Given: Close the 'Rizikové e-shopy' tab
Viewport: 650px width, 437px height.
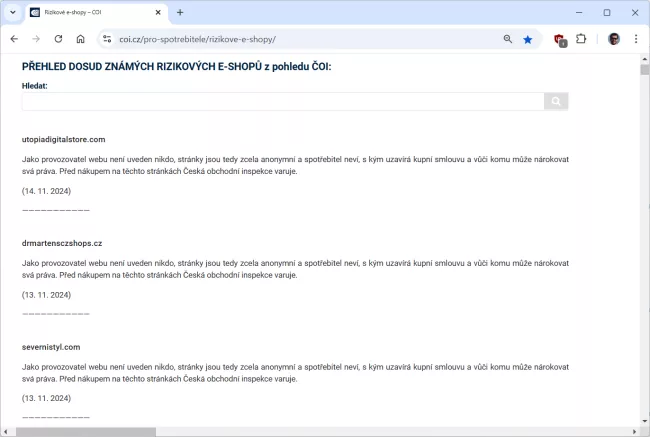Looking at the screenshot, I should click(158, 13).
